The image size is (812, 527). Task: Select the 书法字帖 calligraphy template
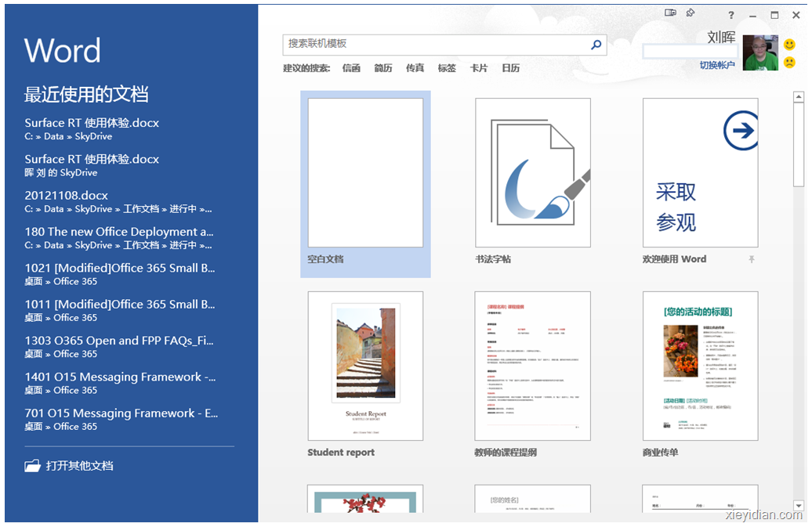tap(533, 182)
